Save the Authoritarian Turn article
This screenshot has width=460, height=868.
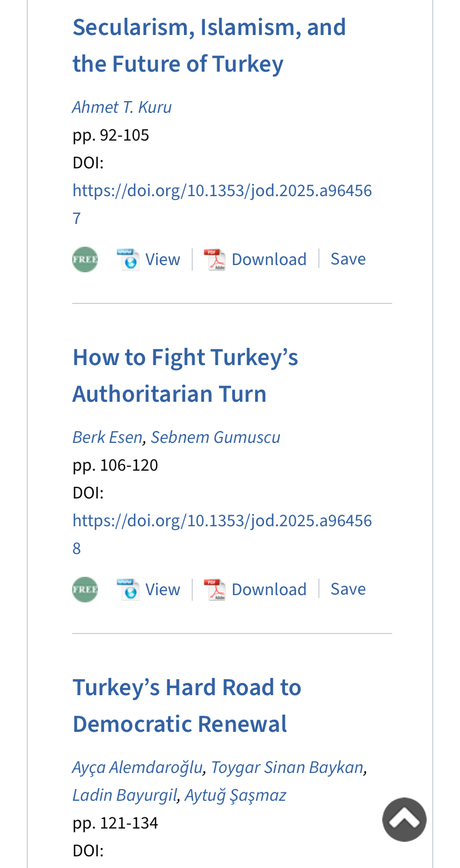[348, 589]
